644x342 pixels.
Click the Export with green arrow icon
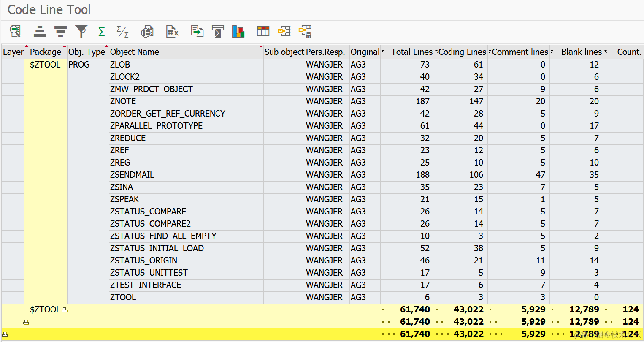pyautogui.click(x=197, y=31)
